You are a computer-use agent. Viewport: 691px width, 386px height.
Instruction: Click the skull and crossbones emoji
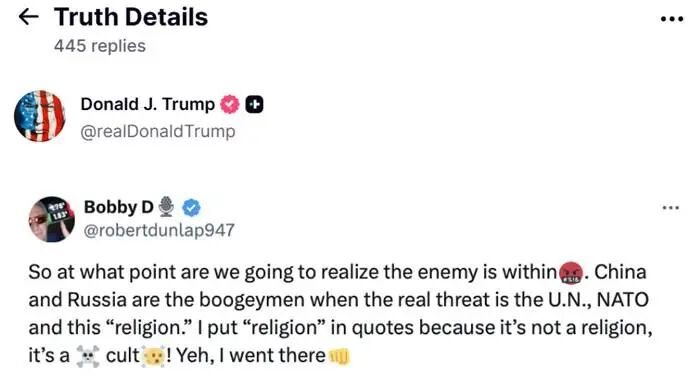click(88, 356)
